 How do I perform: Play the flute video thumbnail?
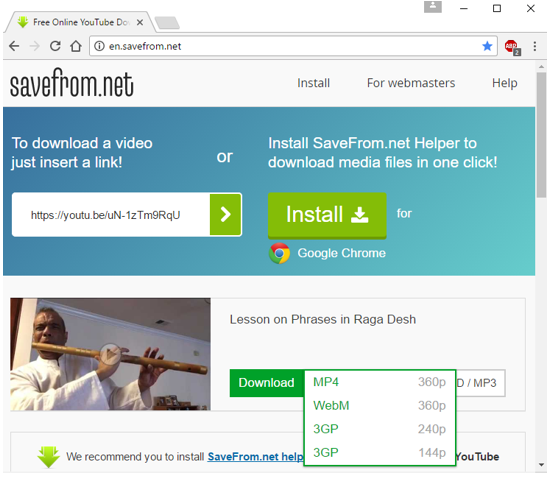pos(111,354)
